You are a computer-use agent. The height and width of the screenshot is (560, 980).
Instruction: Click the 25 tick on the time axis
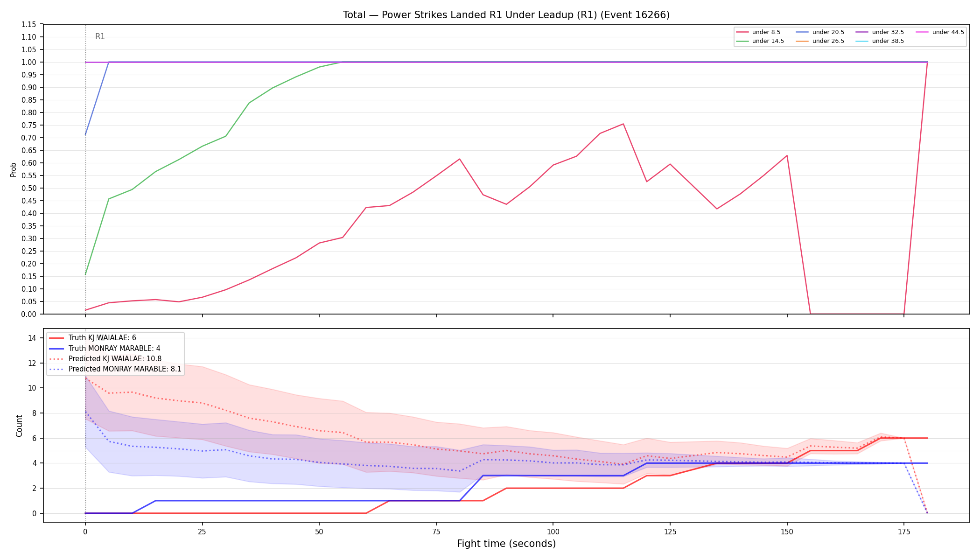point(202,531)
